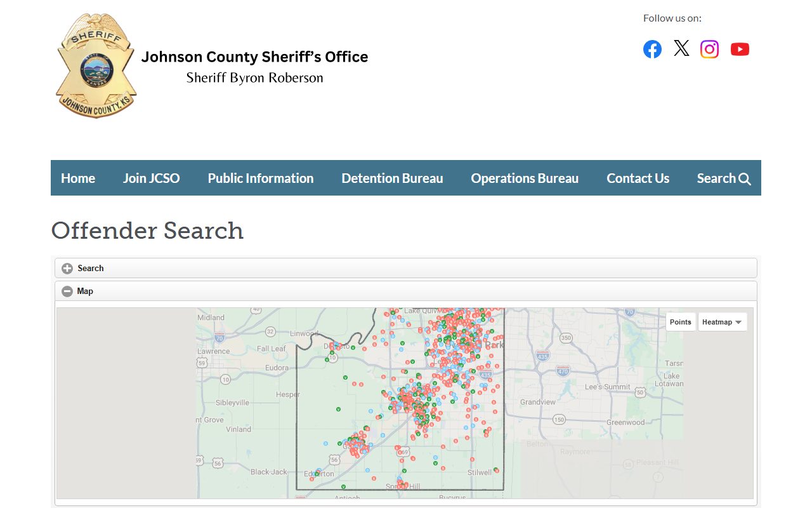This screenshot has width=812, height=508.
Task: Click the Sibleyville label on the map
Action: pos(232,403)
